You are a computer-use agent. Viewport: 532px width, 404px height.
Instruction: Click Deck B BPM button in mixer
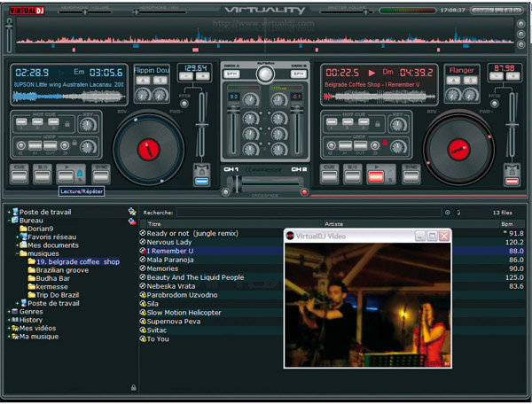[x=298, y=74]
